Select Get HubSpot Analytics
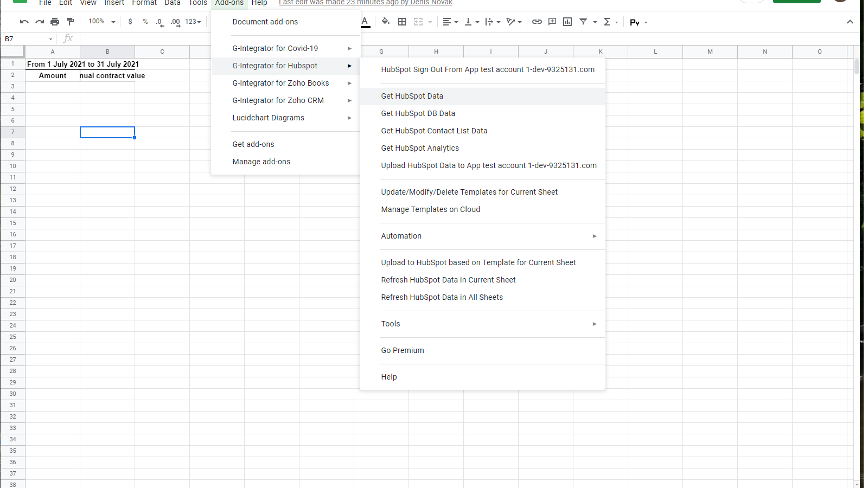This screenshot has width=868, height=488. (482, 148)
